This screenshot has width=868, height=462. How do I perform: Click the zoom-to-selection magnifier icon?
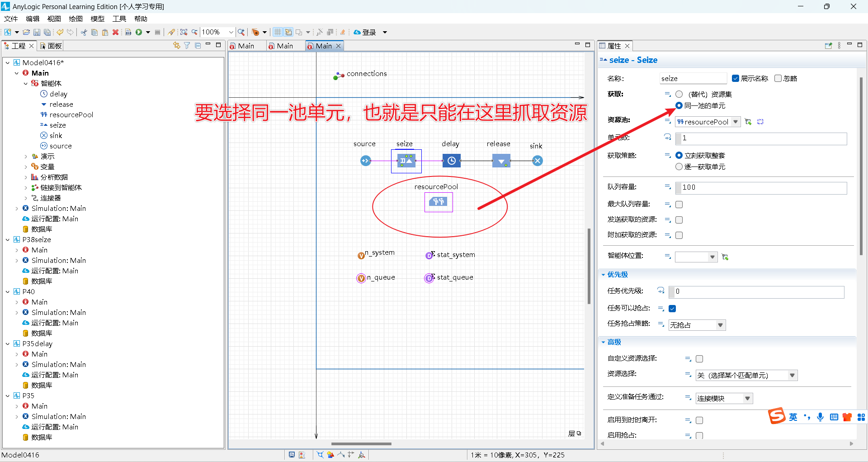coord(184,32)
